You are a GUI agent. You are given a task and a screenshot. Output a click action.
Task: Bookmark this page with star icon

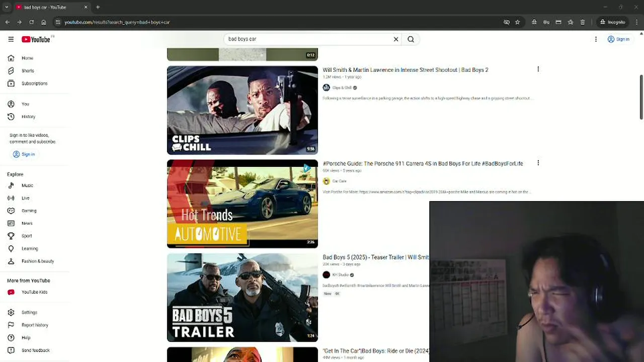(517, 22)
